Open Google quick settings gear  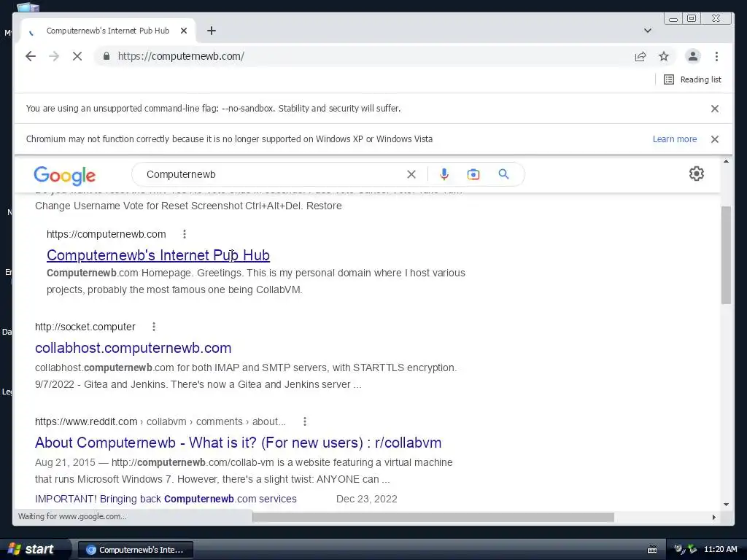click(697, 174)
